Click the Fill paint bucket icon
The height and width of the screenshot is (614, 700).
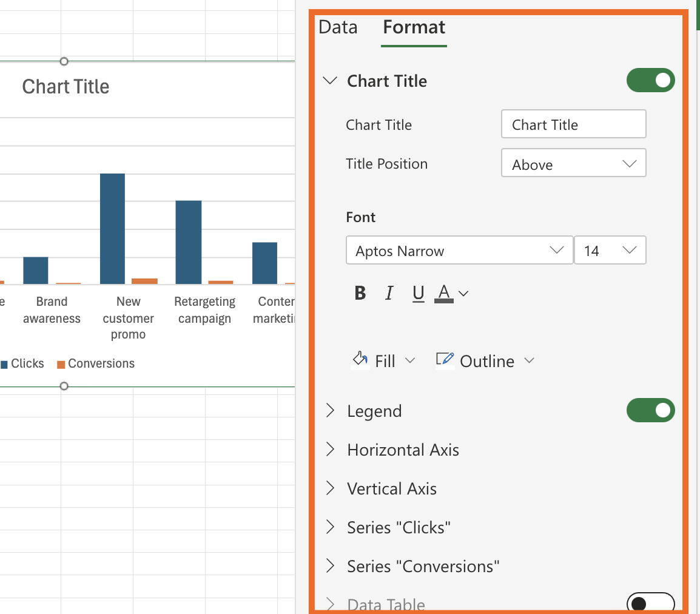[x=361, y=360]
